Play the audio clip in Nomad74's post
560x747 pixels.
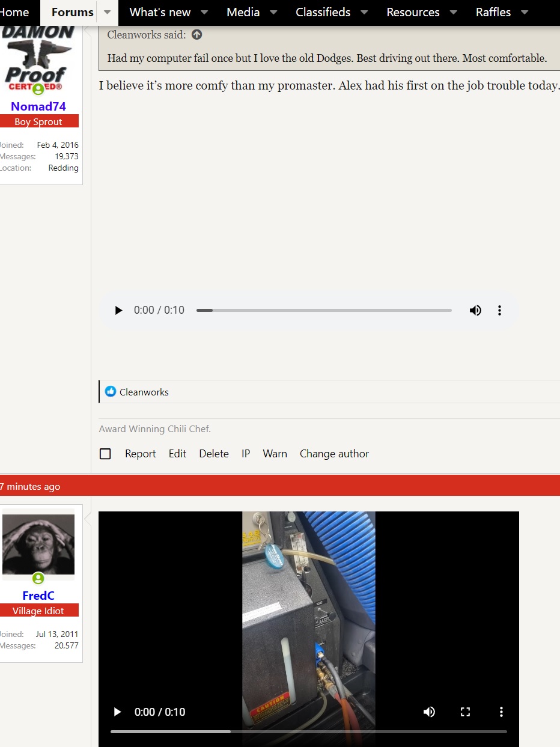click(x=118, y=310)
